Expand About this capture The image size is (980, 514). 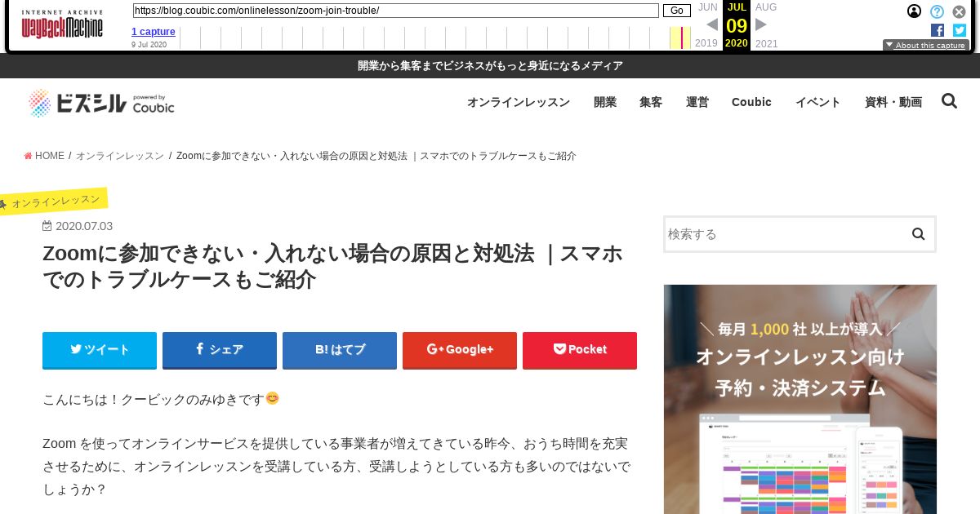tap(925, 46)
